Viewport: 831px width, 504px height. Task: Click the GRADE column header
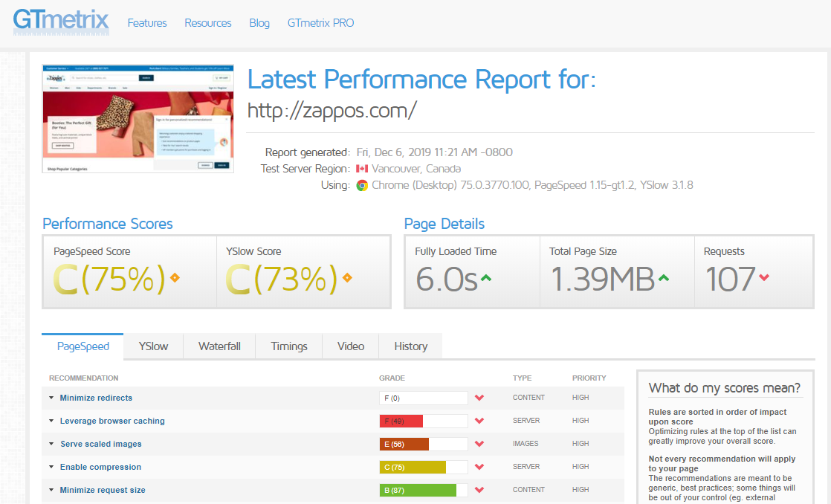click(392, 378)
